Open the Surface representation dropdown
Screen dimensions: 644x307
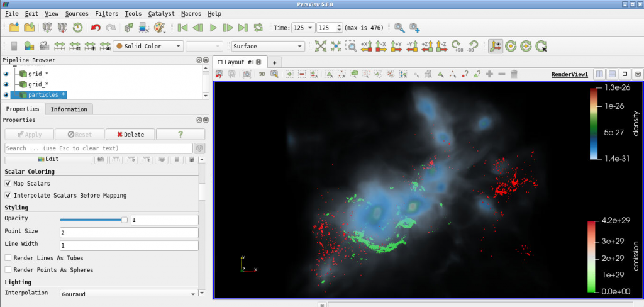point(267,46)
